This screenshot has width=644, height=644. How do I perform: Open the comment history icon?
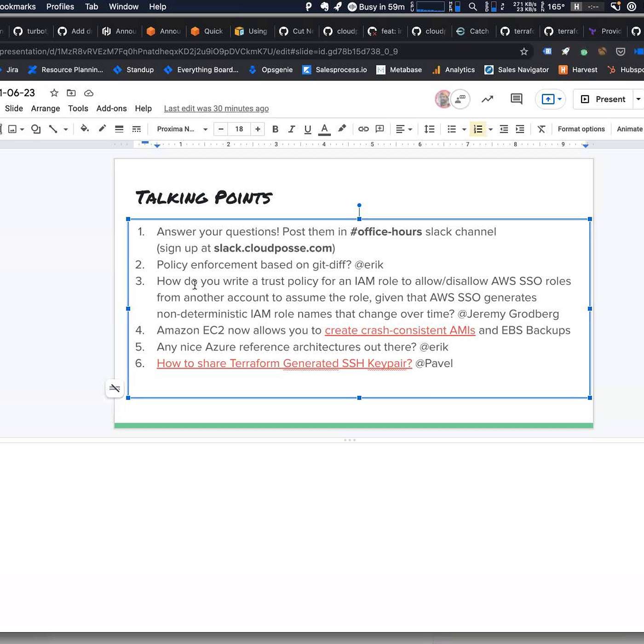pyautogui.click(x=516, y=99)
